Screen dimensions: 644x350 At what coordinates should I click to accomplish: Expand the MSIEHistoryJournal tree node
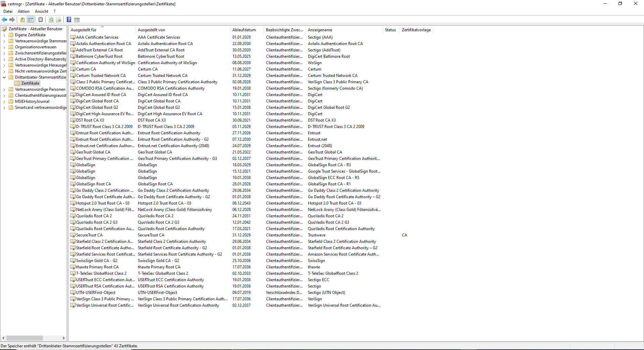click(x=4, y=101)
